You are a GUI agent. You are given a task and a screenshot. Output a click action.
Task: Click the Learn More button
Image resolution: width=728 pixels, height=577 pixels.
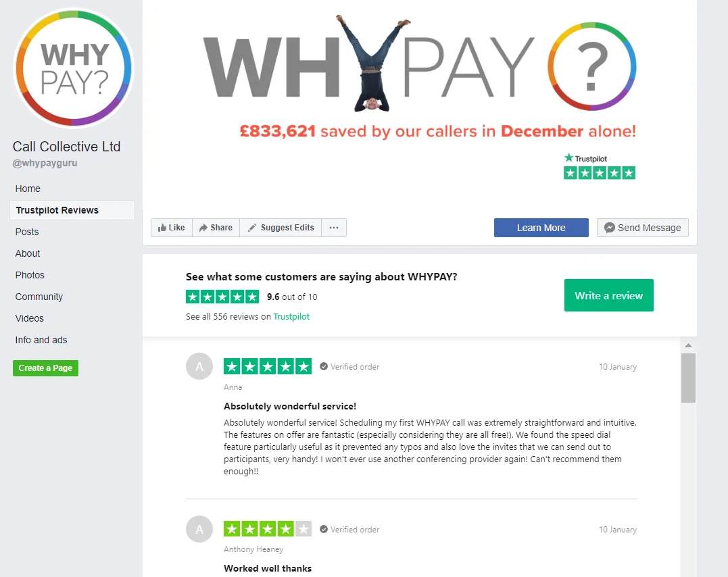tap(541, 228)
